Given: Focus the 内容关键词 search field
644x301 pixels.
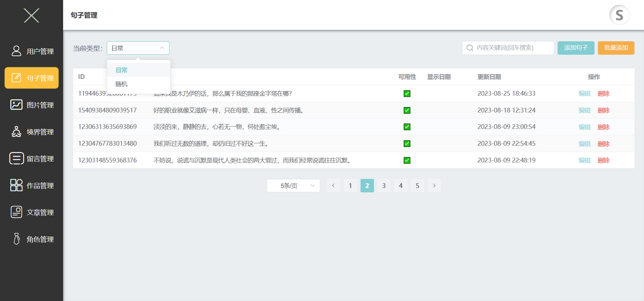Looking at the screenshot, I should [508, 48].
